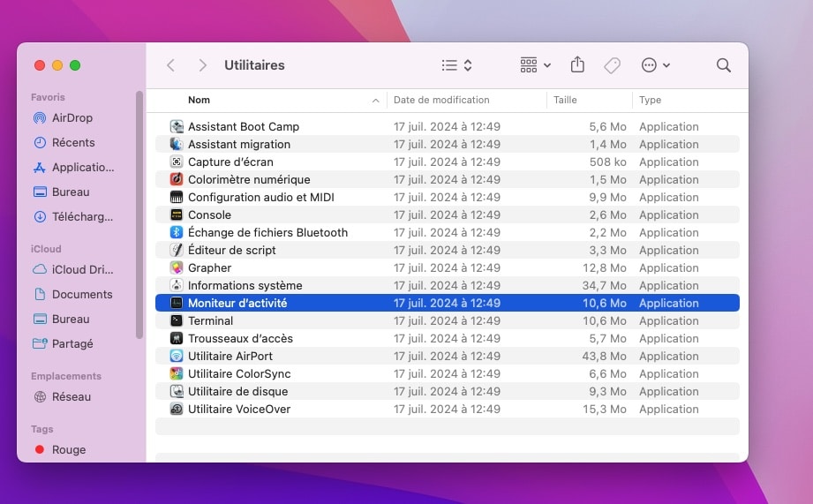Viewport: 813px width, 504px height.
Task: Open Bureau under Favoris
Action: click(61, 192)
